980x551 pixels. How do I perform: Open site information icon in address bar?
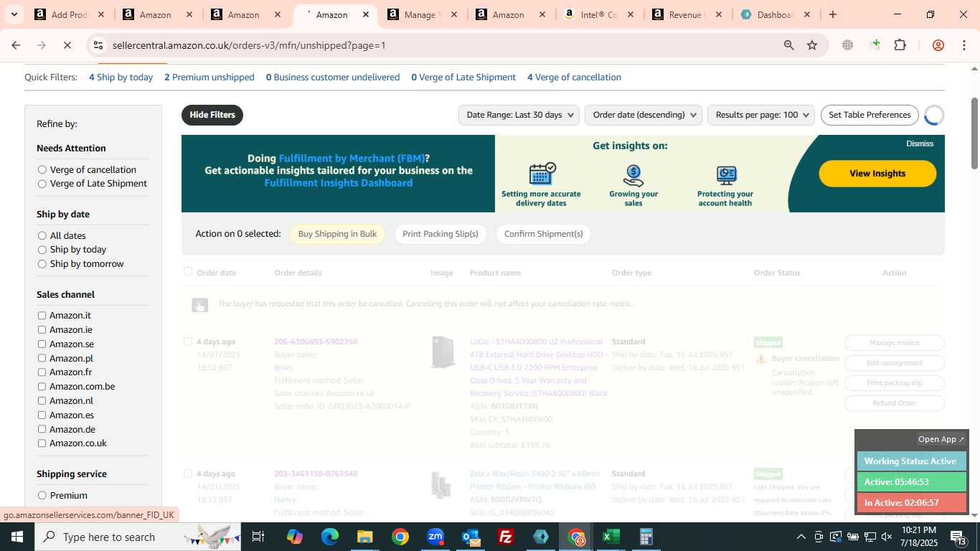[98, 45]
